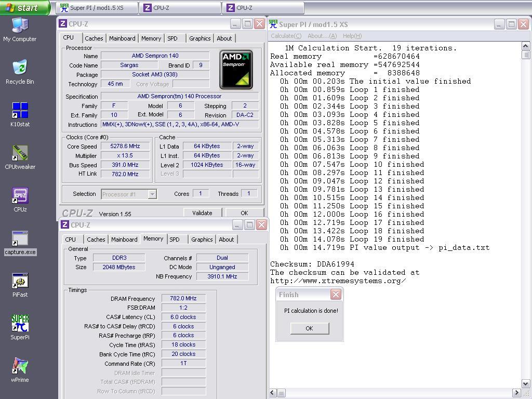Launch the SuperPi desktop shortcut
532x399 pixels.
tap(20, 327)
